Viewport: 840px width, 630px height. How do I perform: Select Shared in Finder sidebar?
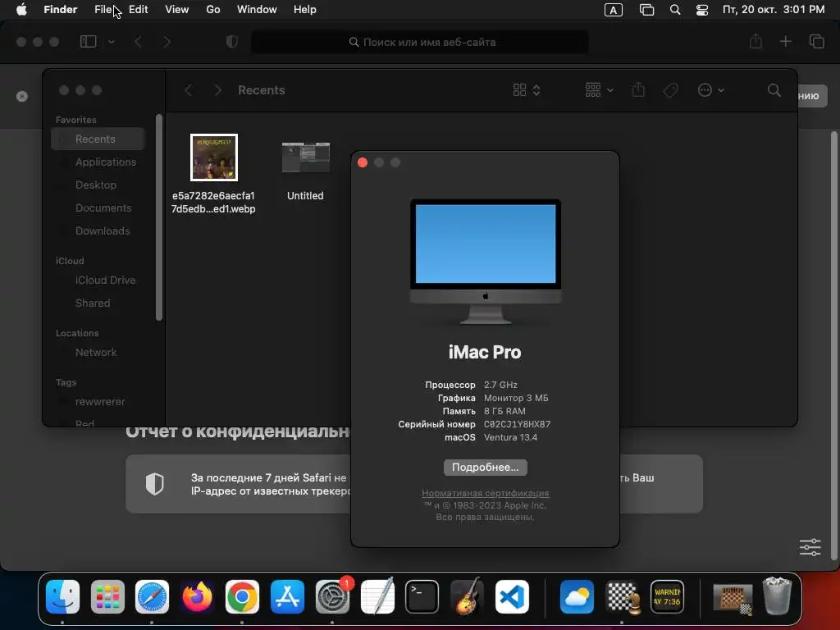(98, 304)
